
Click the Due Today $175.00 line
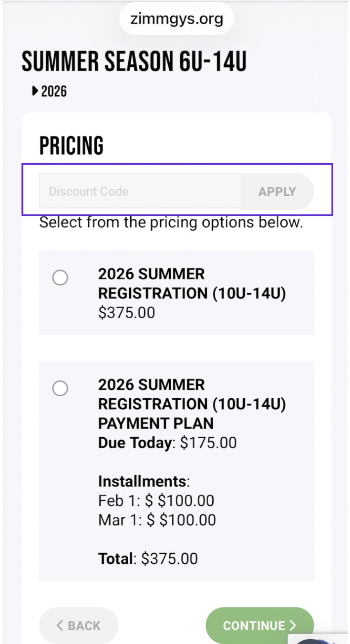[167, 443]
